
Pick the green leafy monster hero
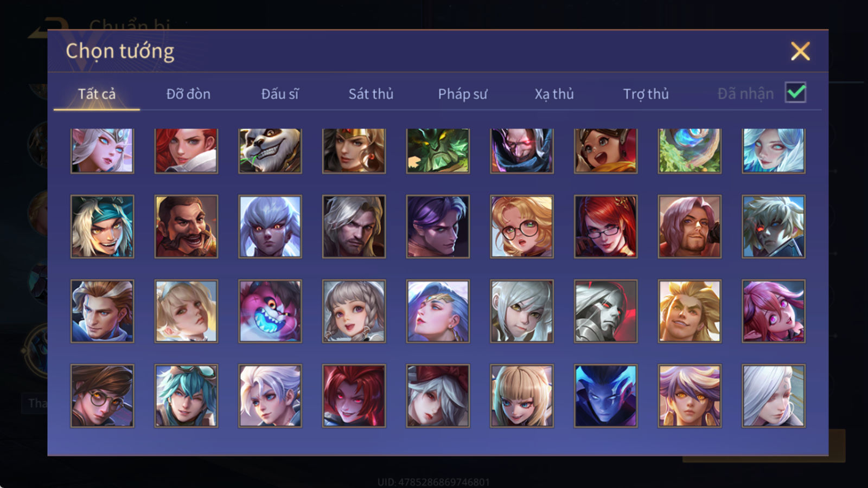pos(438,151)
